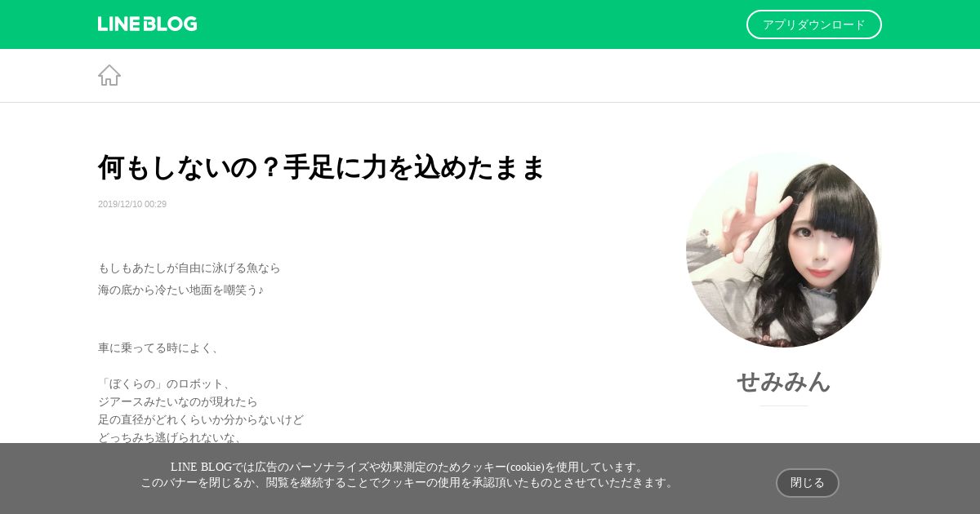The image size is (980, 514).
Task: Click the post date 2019/12/10 00:29
Action: point(132,204)
